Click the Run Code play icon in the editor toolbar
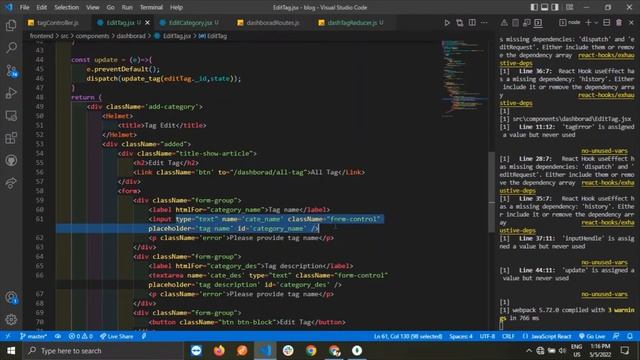 [x=447, y=23]
